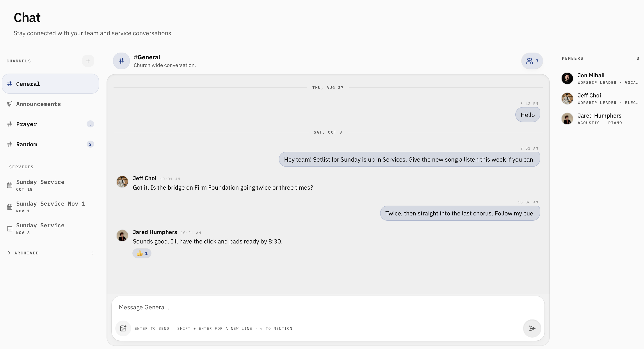Open Sunday Service chat for Oct 18
This screenshot has width=644, height=349.
pos(50,185)
